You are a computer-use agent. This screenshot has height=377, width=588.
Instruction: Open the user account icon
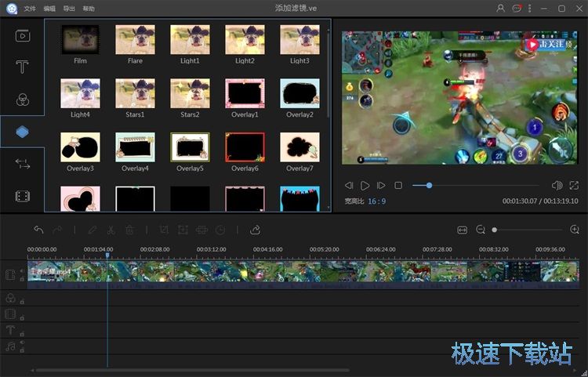point(501,8)
